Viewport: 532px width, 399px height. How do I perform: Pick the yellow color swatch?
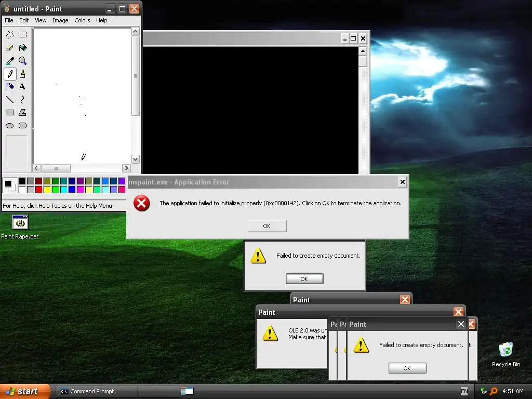[x=47, y=189]
